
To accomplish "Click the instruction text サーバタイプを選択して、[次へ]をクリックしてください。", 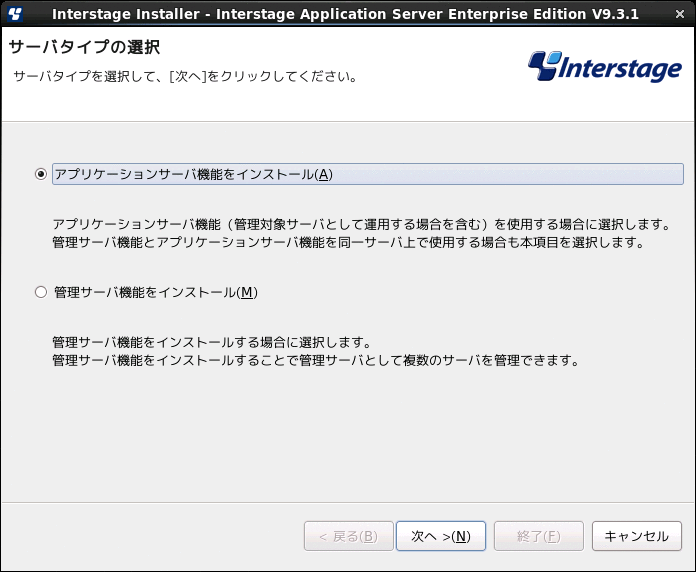I will [185, 76].
